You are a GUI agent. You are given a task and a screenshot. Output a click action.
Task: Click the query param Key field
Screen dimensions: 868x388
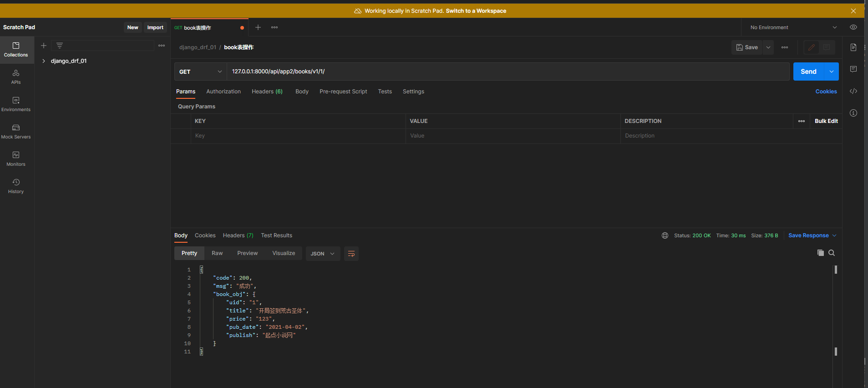click(298, 136)
